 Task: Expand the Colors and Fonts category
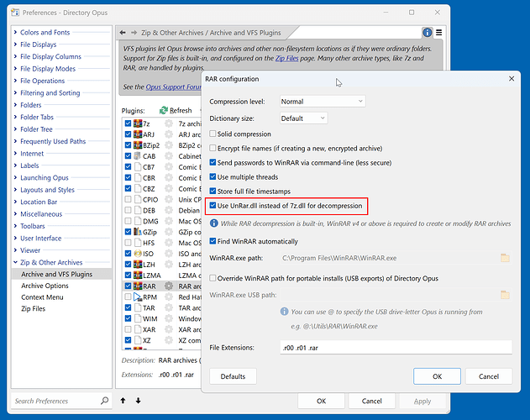[15, 32]
